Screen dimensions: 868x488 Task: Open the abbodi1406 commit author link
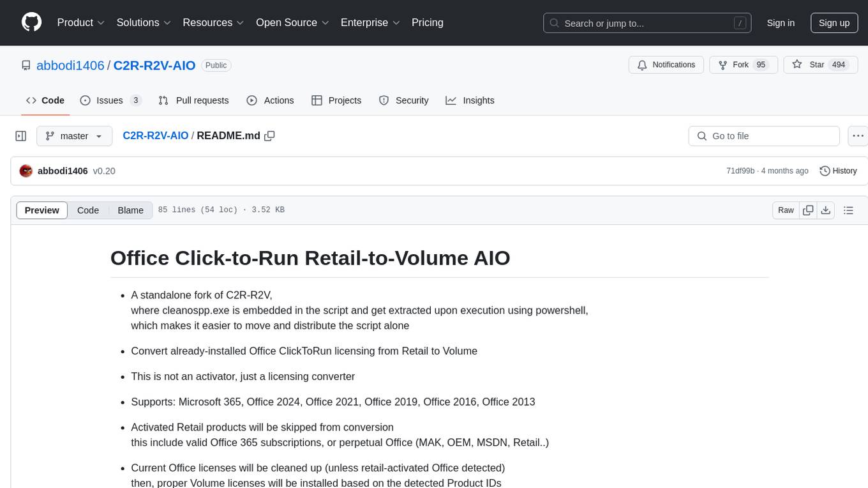pyautogui.click(x=63, y=171)
